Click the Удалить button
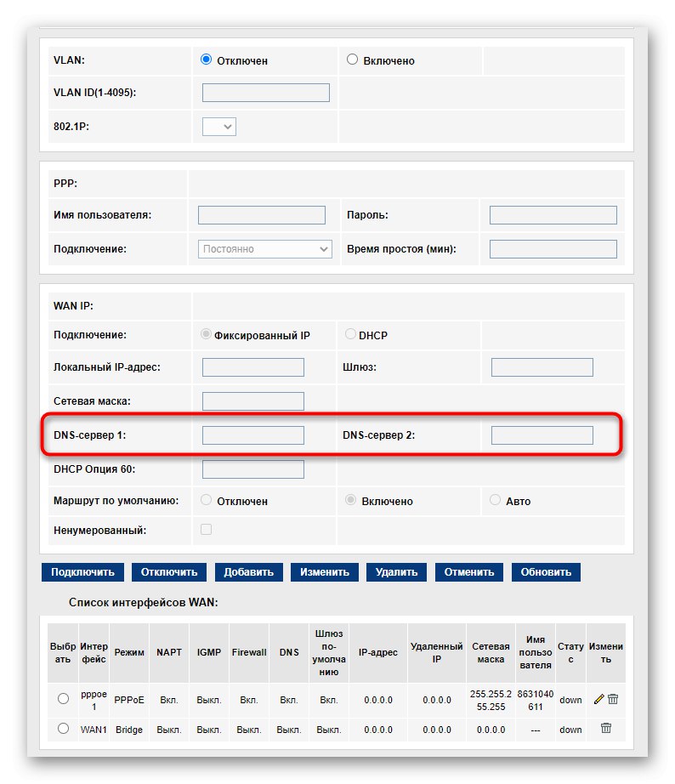The width and height of the screenshot is (675, 784). [x=396, y=572]
